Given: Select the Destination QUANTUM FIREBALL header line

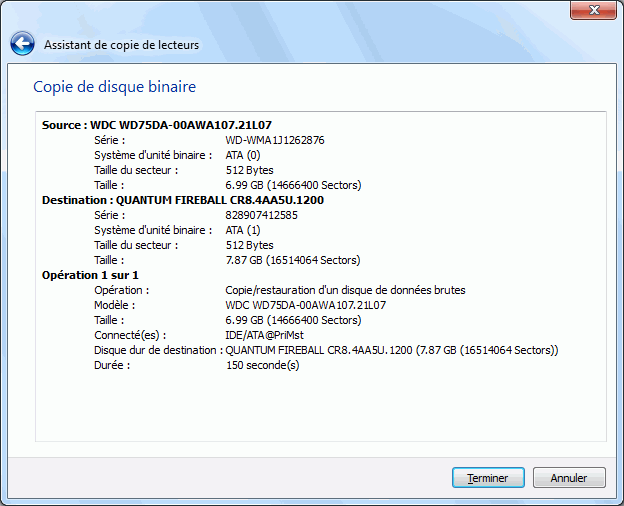Looking at the screenshot, I should (183, 200).
